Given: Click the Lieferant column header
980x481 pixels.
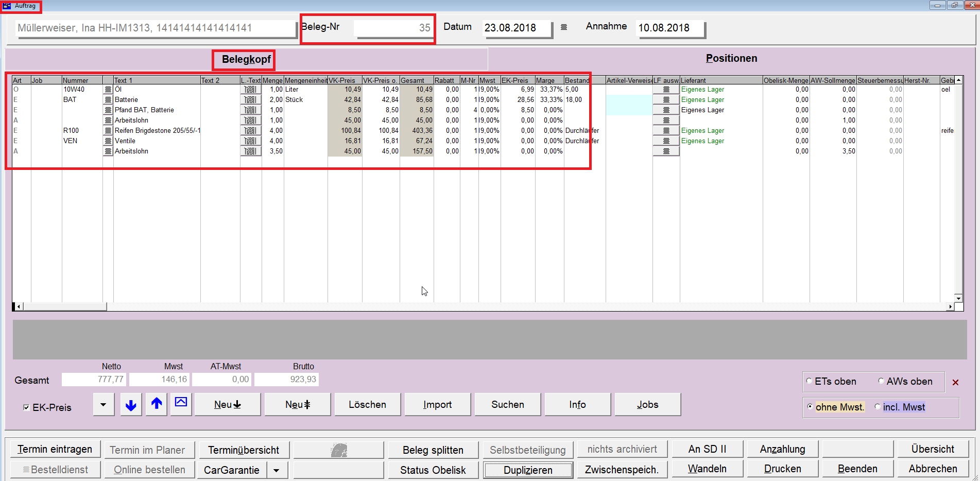Looking at the screenshot, I should click(x=721, y=80).
